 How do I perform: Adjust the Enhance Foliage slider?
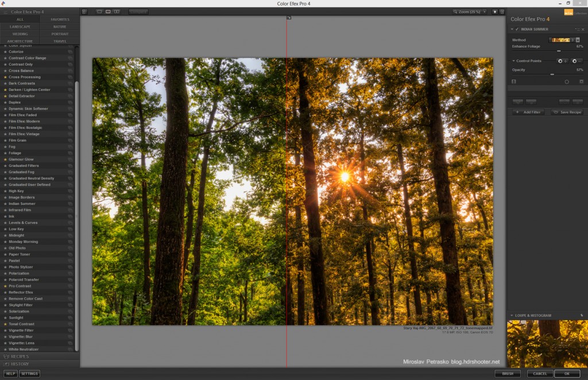pyautogui.click(x=559, y=51)
